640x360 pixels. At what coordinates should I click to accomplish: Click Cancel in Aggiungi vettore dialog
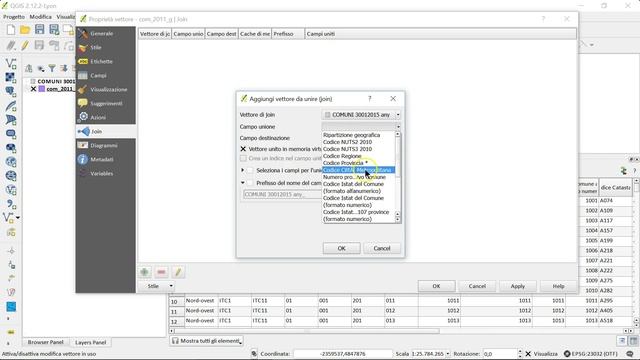(x=382, y=248)
